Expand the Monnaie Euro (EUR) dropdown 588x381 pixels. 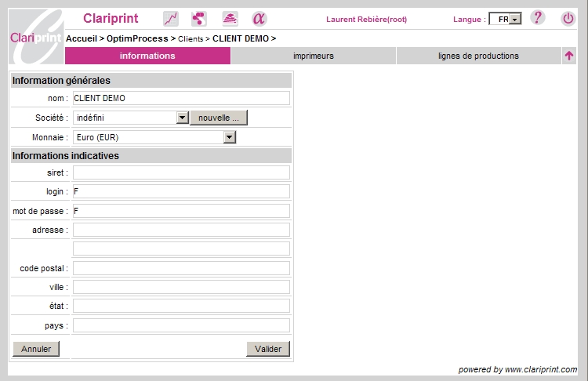coord(229,137)
